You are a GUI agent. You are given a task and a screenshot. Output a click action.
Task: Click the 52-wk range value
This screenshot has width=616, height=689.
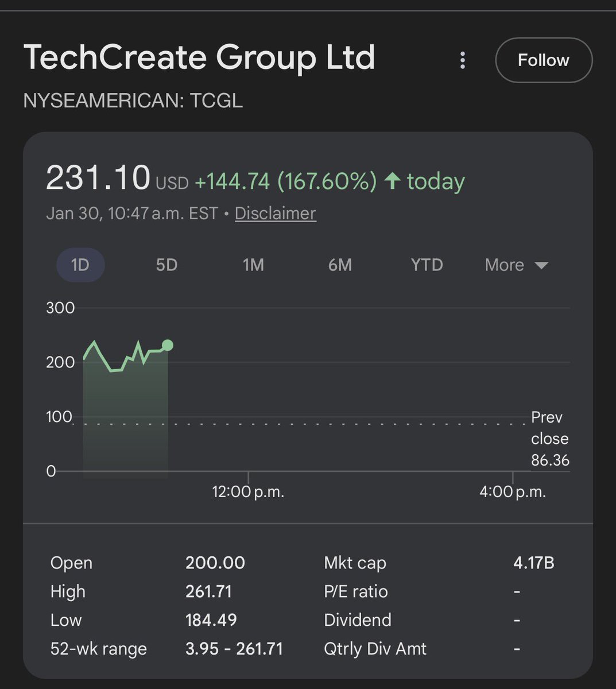tap(234, 649)
